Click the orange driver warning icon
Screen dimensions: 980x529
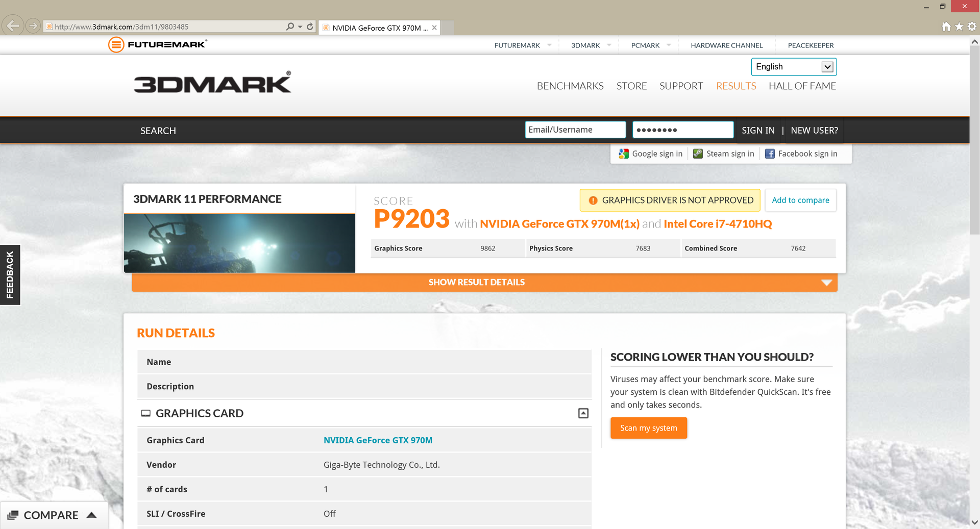pyautogui.click(x=593, y=200)
